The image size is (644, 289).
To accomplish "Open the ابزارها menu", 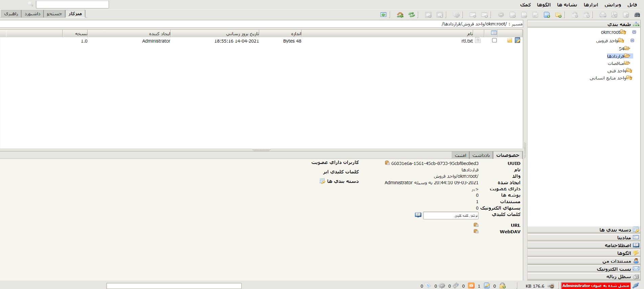I will coord(591,5).
